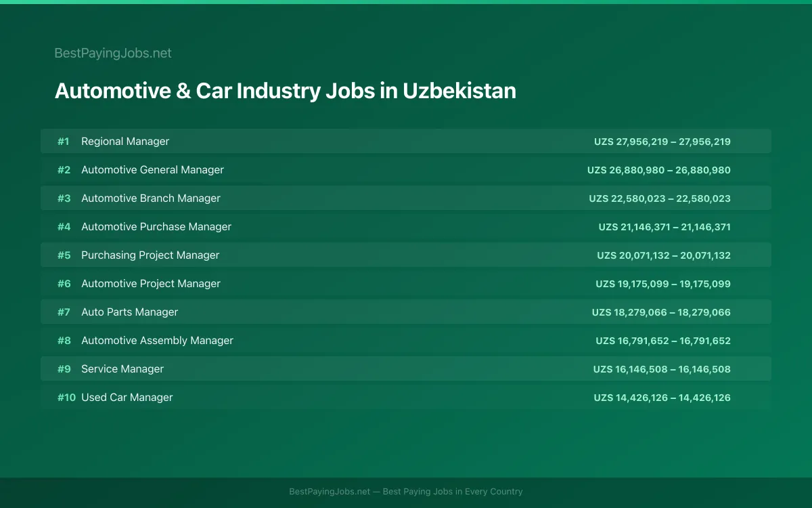Click the title Automotive & Car Industry Jobs in Uzbekistan
Screen dimensions: 812x508
[x=285, y=91]
